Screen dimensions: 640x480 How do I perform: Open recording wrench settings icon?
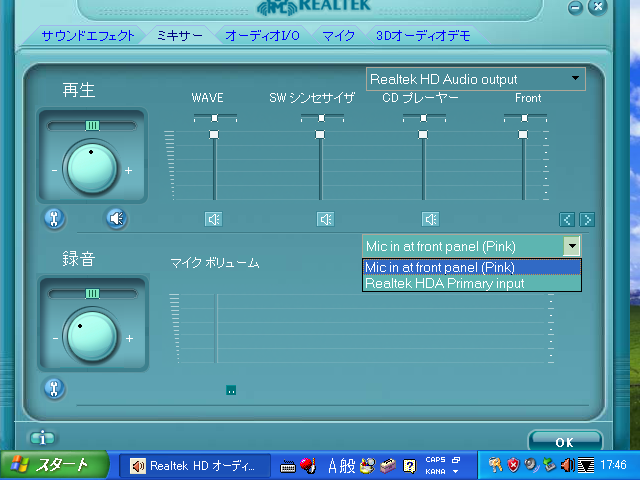click(x=54, y=388)
